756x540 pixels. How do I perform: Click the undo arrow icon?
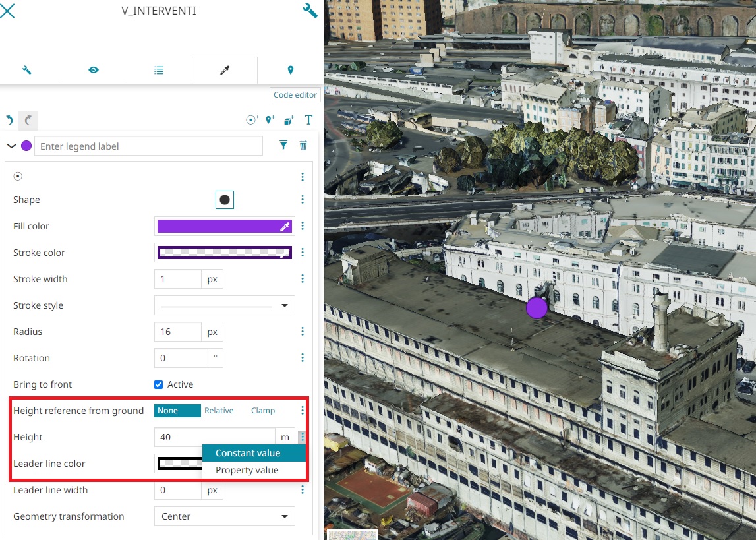[x=9, y=120]
